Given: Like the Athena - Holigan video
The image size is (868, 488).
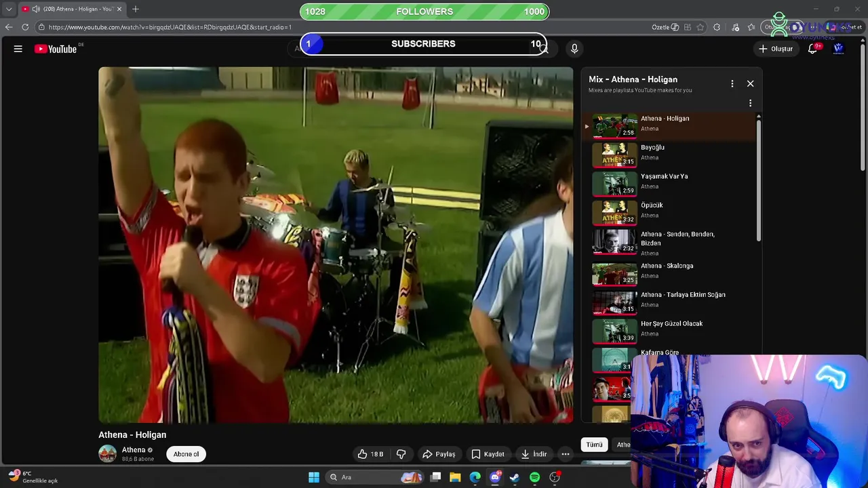Looking at the screenshot, I should click(371, 454).
